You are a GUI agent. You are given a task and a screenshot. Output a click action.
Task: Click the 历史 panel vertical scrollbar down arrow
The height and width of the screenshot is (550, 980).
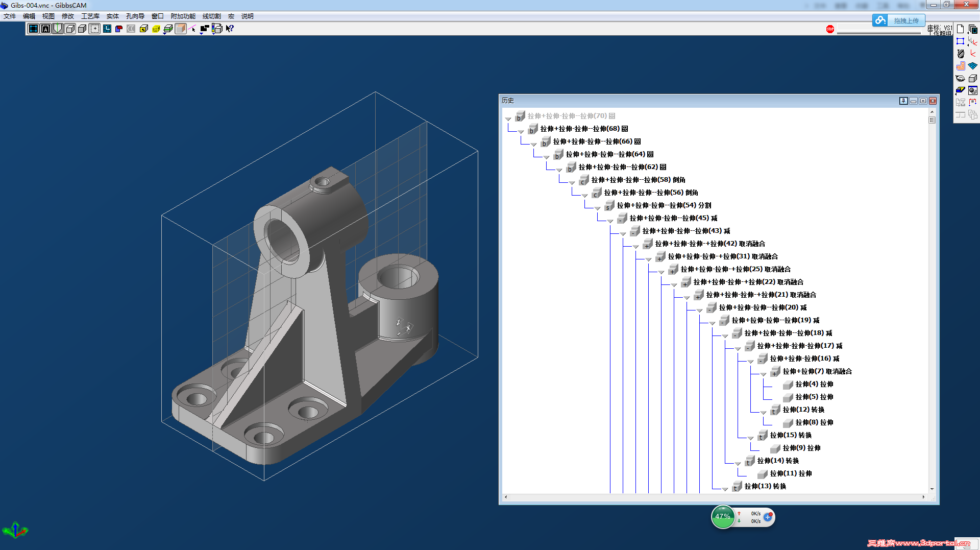pos(932,489)
